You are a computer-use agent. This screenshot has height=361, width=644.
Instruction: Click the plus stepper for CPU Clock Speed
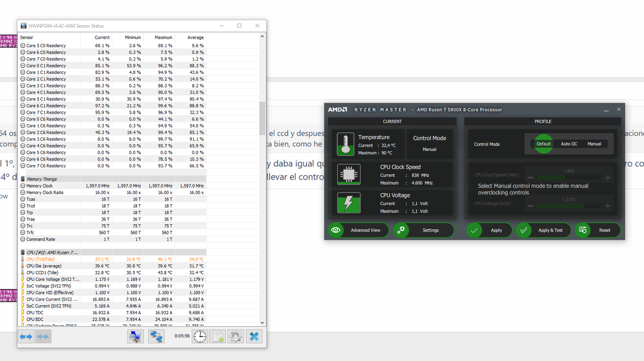pos(607,177)
